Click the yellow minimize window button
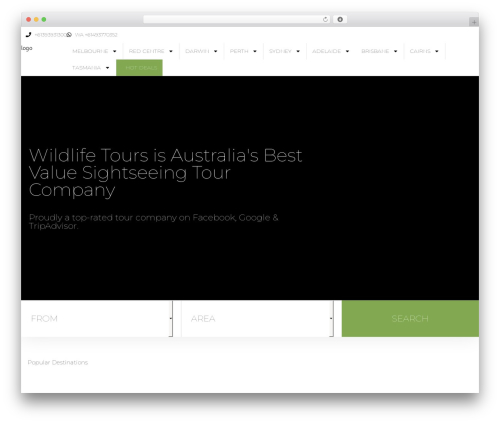Image resolution: width=500 pixels, height=423 pixels. pyautogui.click(x=36, y=20)
